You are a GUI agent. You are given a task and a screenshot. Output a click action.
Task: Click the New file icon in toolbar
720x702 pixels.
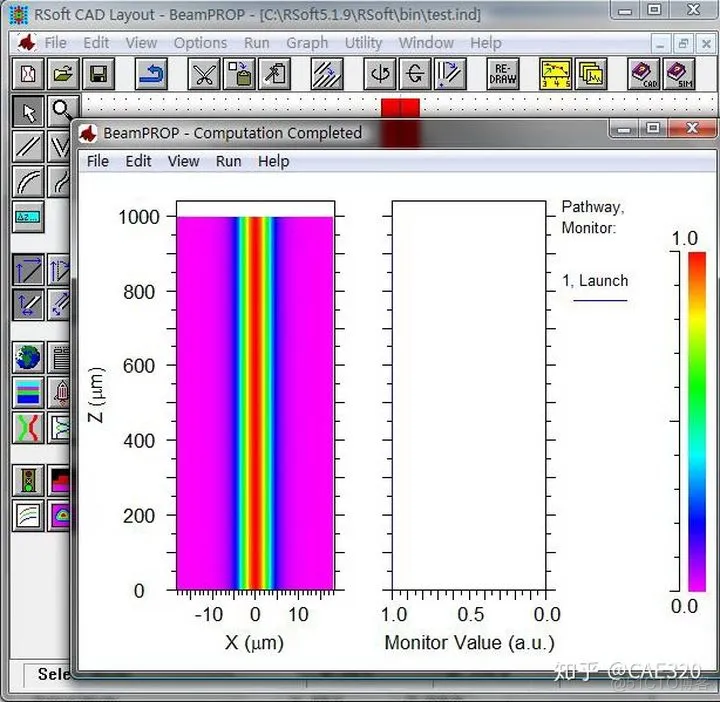29,75
